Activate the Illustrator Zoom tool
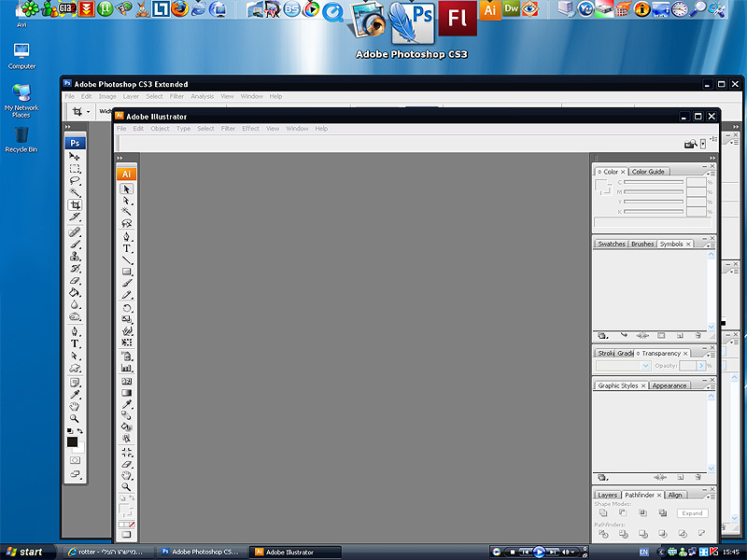747x560 pixels. [127, 487]
